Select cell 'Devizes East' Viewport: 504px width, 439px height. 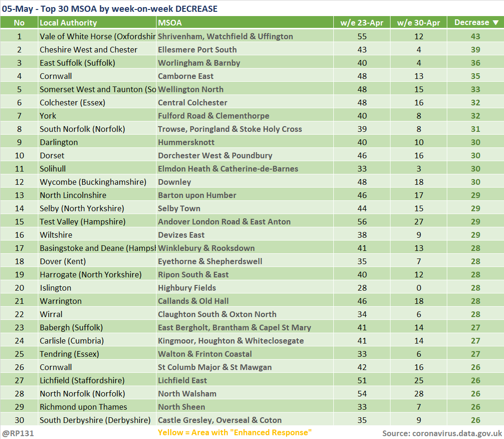pyautogui.click(x=244, y=234)
